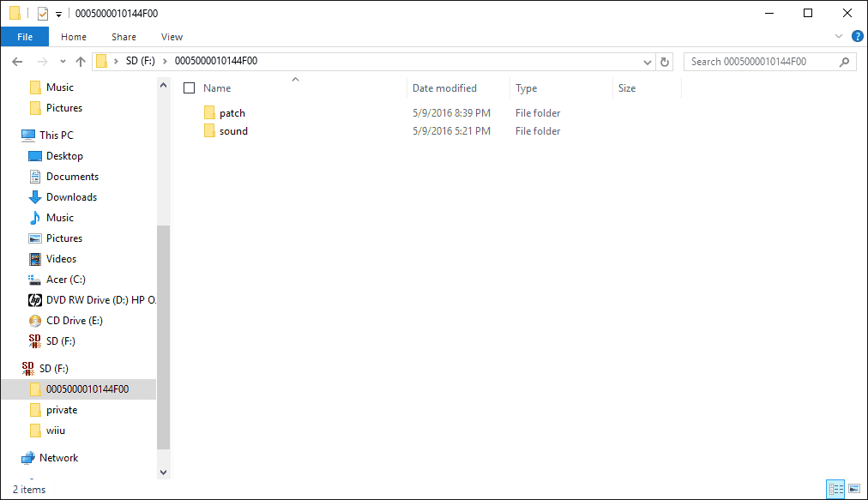Screen dimensions: 868x500
Task: Click the navigation pane scrollbar thumb
Action: pyautogui.click(x=163, y=337)
